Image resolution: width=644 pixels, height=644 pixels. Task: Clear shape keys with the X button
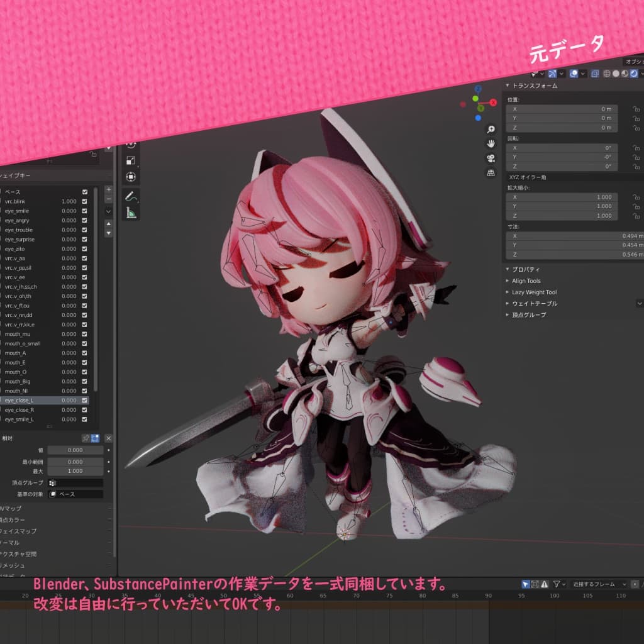(108, 438)
